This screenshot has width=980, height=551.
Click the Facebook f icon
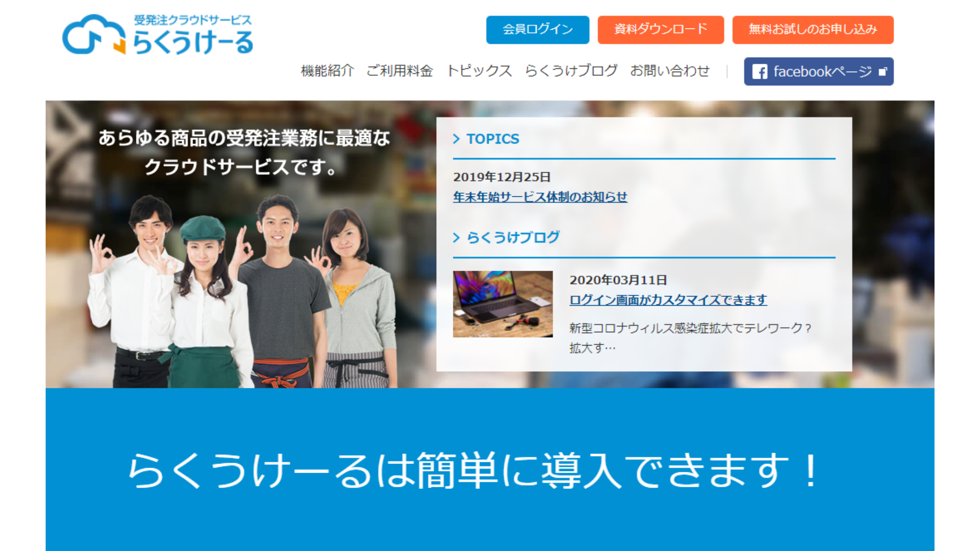(759, 72)
